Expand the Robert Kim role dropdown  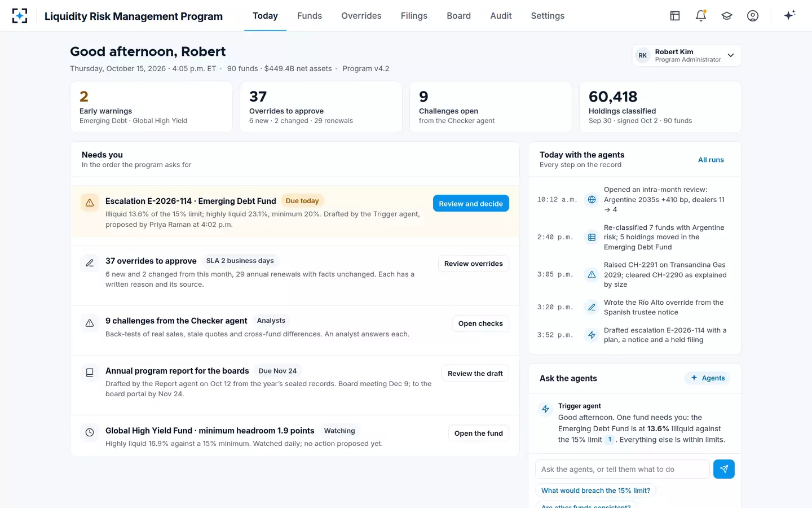tap(687, 55)
